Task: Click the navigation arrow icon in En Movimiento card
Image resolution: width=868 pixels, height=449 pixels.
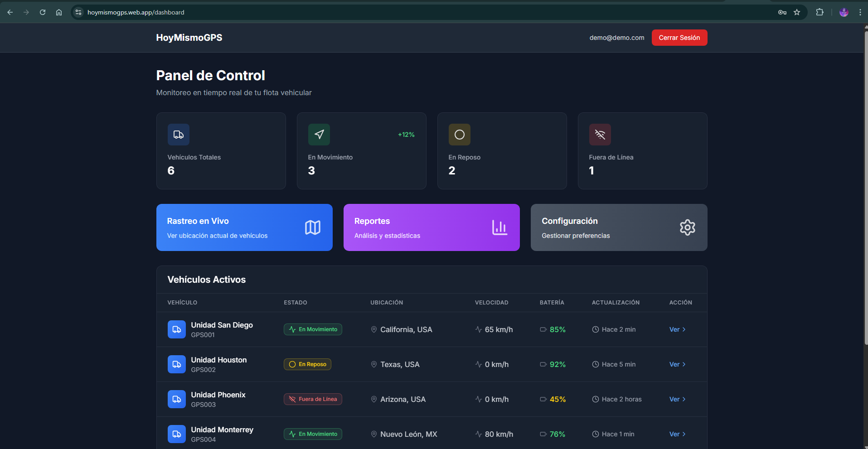Action: point(319,135)
